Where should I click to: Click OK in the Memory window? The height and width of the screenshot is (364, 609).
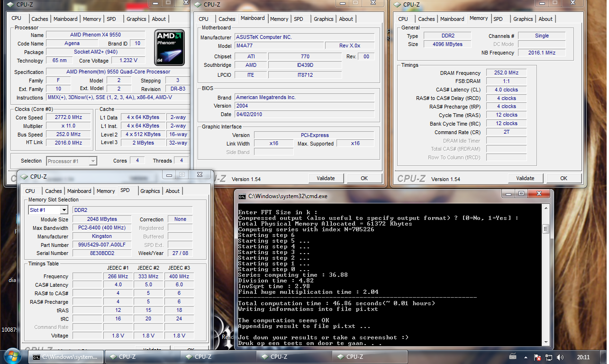click(x=564, y=178)
